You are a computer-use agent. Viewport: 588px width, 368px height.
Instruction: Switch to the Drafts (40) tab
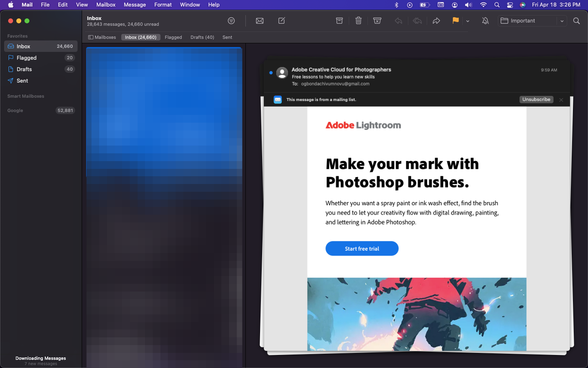coord(202,37)
